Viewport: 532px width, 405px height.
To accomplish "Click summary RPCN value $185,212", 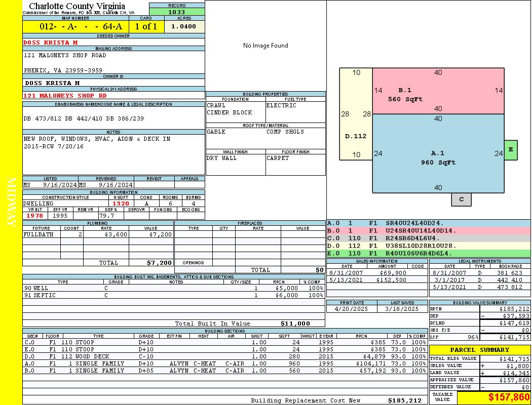I will pos(514,309).
